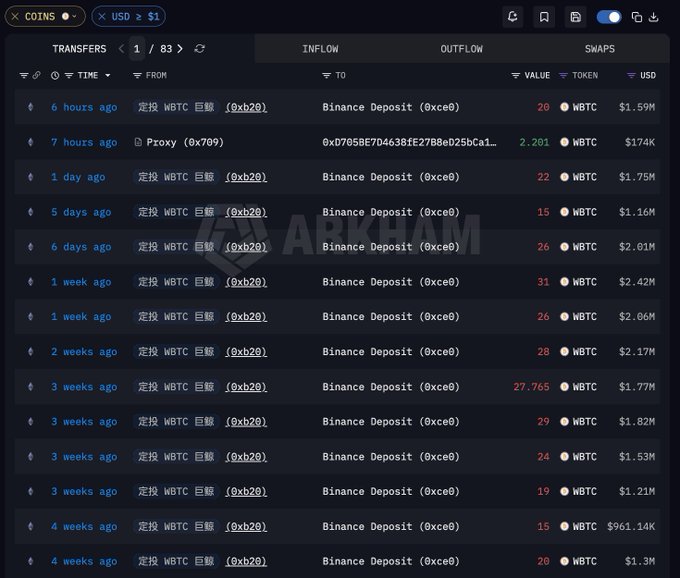Go to previous transfers page arrow

coord(121,49)
